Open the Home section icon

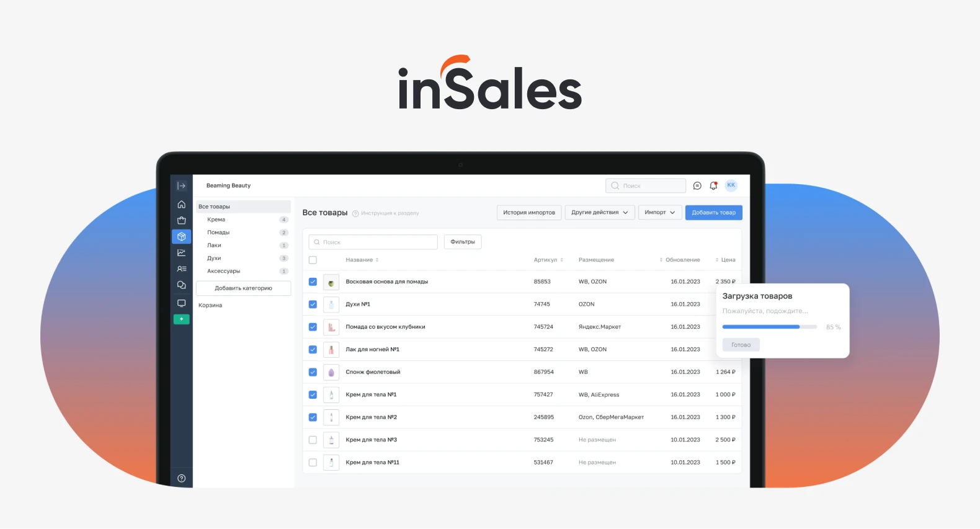(181, 205)
